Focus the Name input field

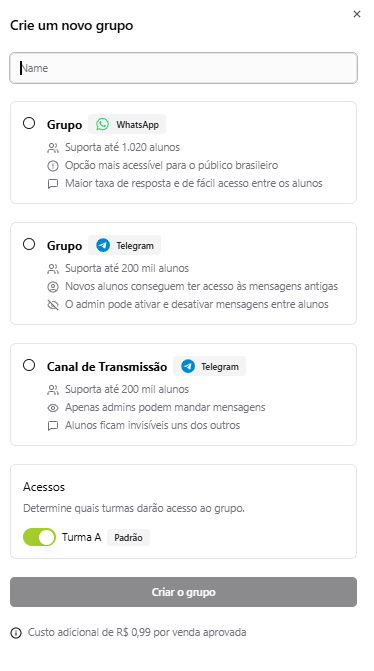183,68
